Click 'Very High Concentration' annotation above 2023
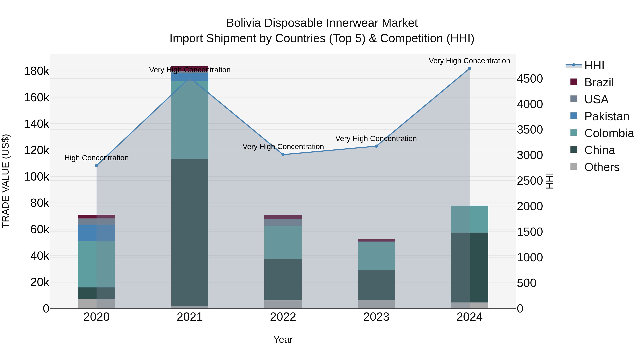 [x=376, y=138]
